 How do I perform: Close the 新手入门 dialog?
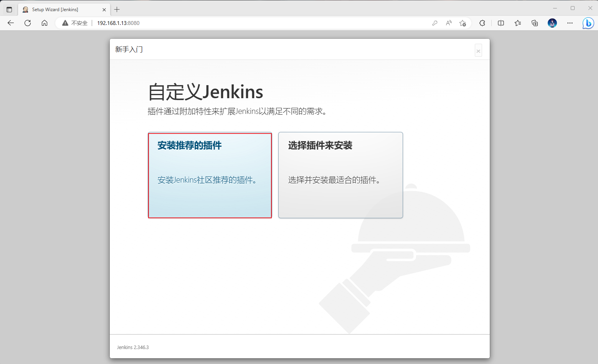478,51
